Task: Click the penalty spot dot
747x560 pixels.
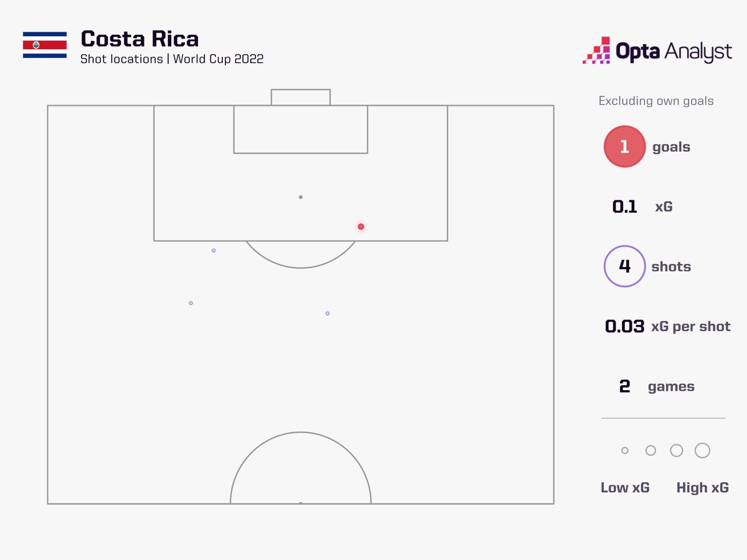Action: 301,197
